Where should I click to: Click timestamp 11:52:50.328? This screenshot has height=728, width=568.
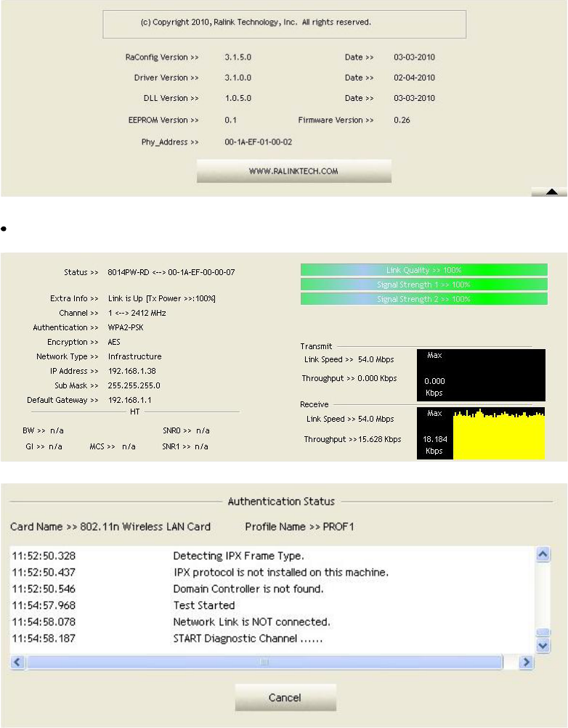(44, 556)
